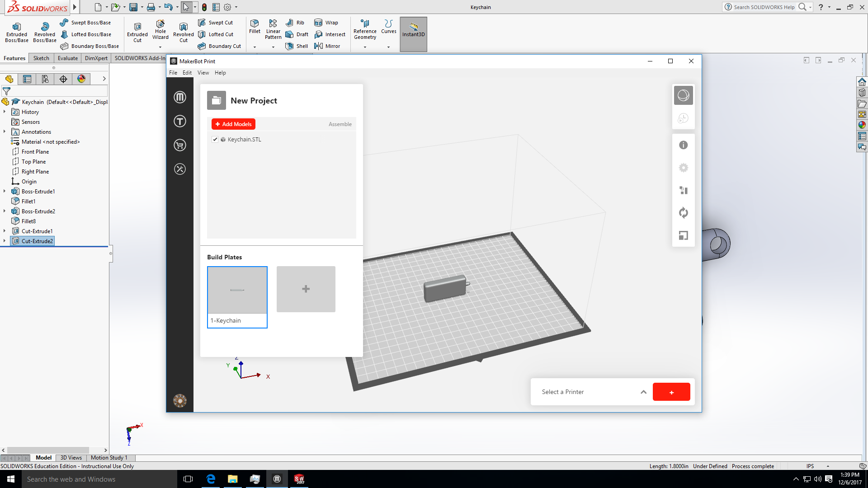Open the Edit menu in MakerBot Print
Viewport: 868px width, 488px height.
pos(187,72)
